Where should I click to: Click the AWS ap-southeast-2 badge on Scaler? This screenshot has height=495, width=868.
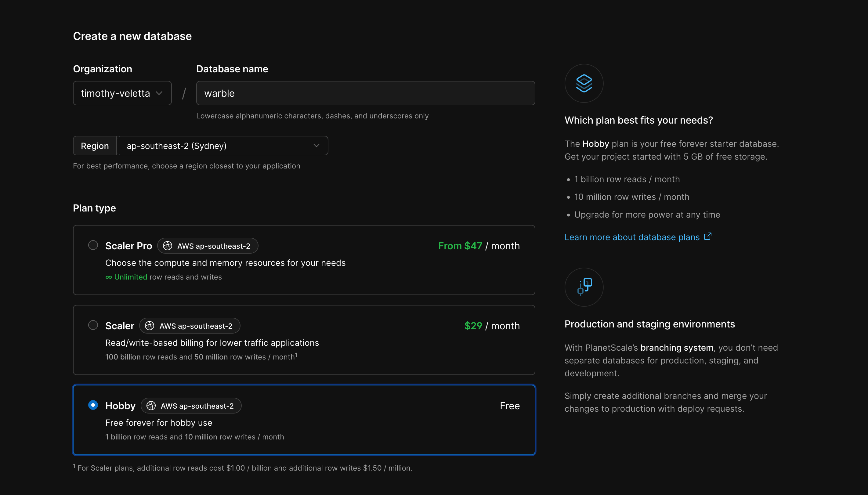pos(190,326)
